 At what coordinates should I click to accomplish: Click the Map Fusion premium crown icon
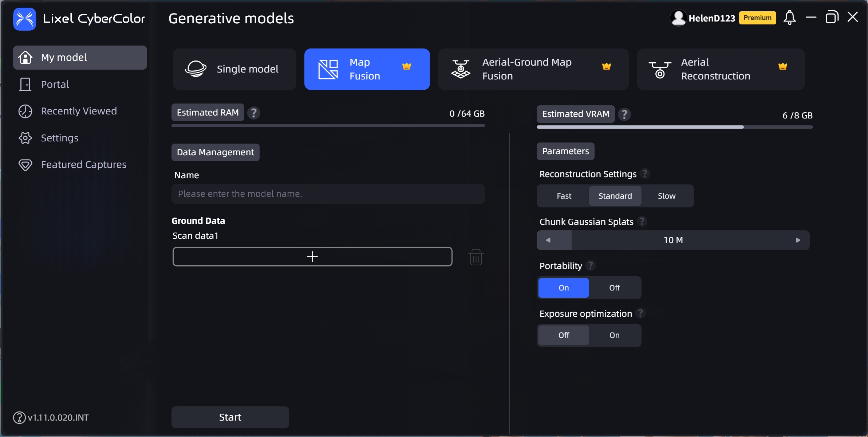click(x=407, y=66)
